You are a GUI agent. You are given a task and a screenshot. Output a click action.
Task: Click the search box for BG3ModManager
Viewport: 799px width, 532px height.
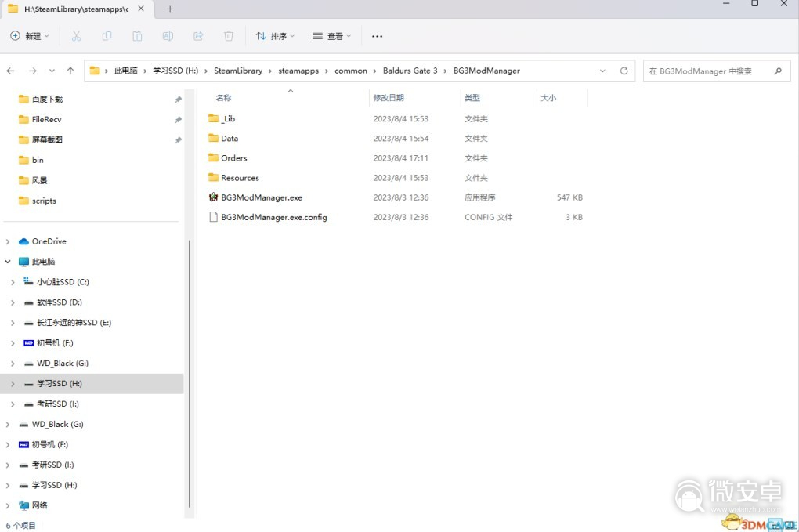[x=707, y=71]
